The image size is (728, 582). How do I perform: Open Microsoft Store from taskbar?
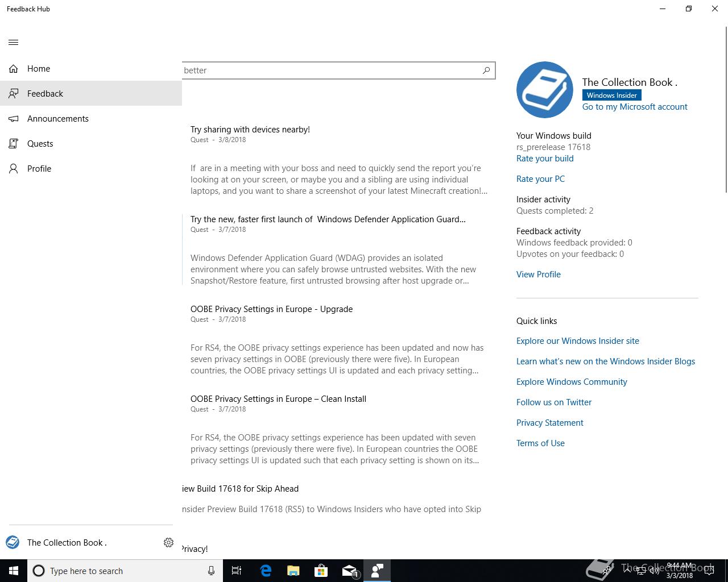[321, 571]
